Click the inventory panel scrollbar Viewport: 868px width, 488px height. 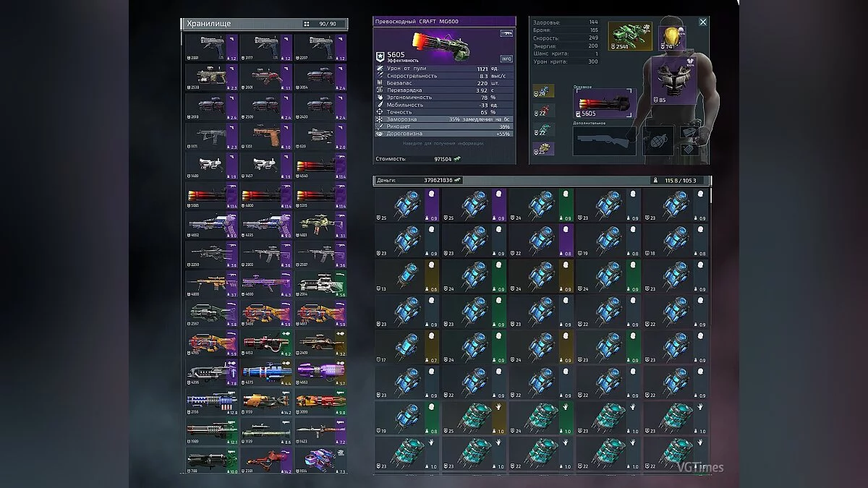click(x=711, y=195)
